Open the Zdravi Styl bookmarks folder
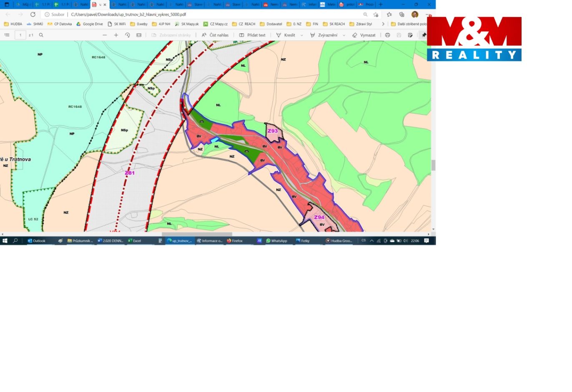Image resolution: width=572 pixels, height=392 pixels. click(x=361, y=24)
